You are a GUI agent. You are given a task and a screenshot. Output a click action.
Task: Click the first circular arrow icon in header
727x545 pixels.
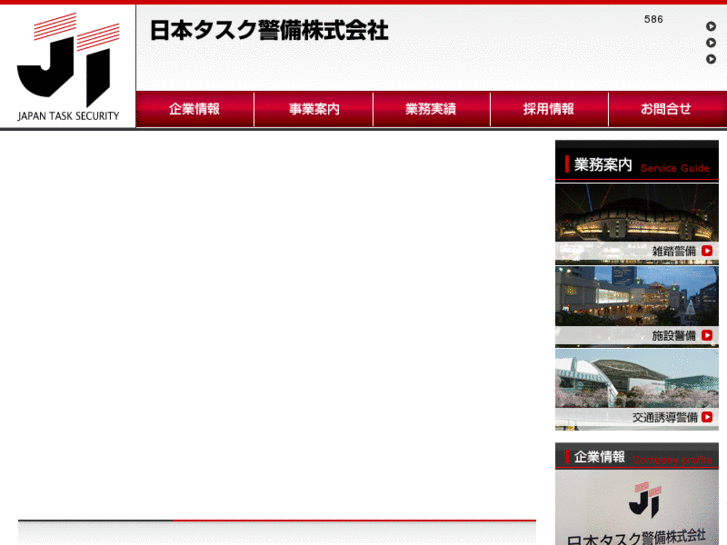coord(711,26)
